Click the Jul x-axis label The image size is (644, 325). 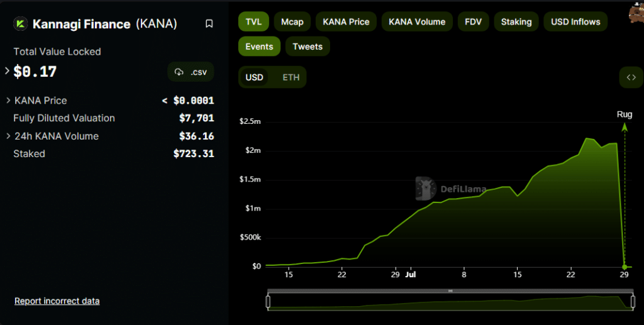(410, 275)
